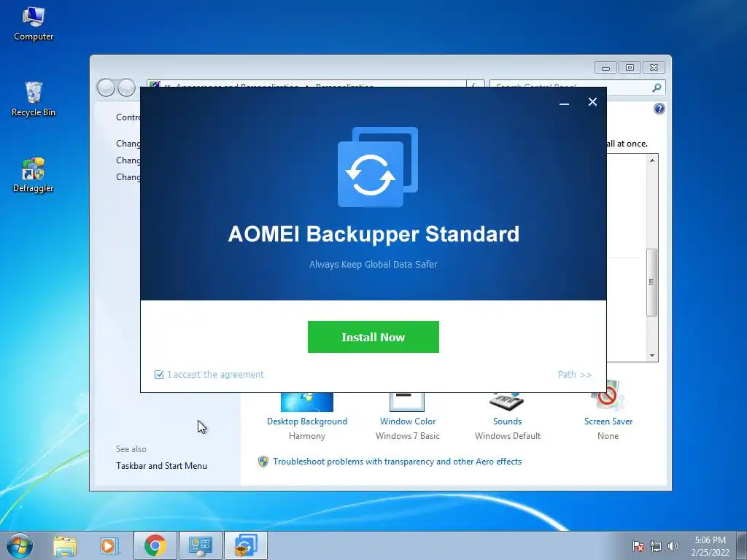Click the 5:06 PM taskbar clock

[710, 545]
